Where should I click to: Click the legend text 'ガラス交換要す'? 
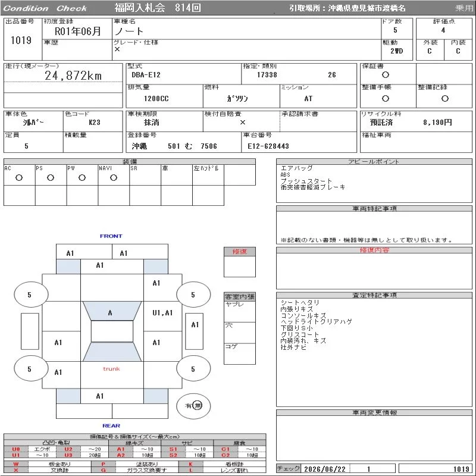147,470
